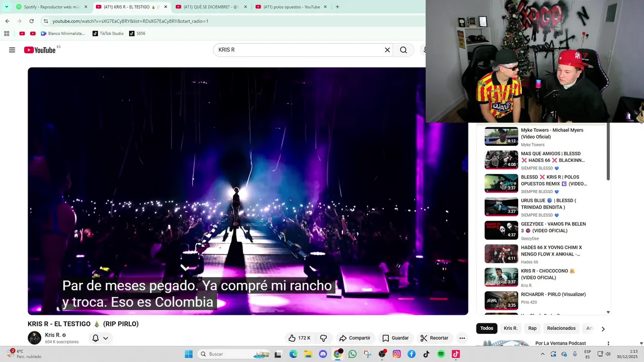Open a new browser tab
The width and height of the screenshot is (644, 362).
(x=337, y=7)
